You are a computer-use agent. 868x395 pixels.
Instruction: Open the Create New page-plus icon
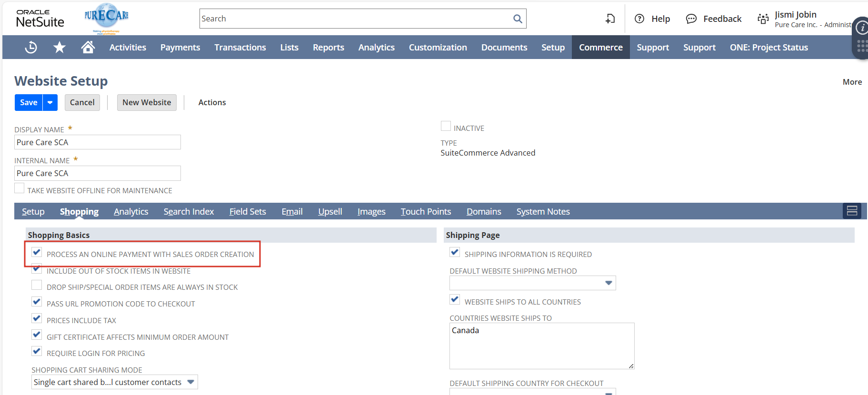coord(610,19)
